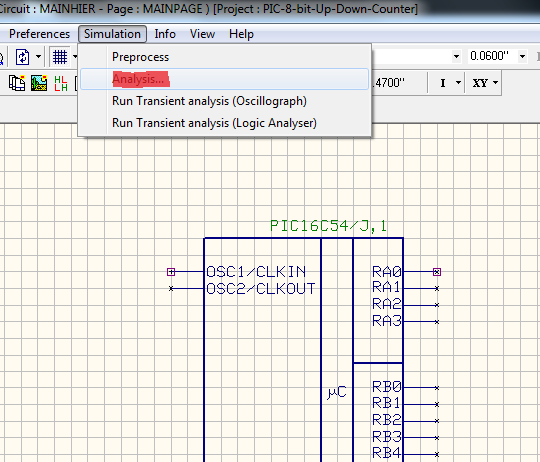The image size is (540, 462).
Task: Open the Info menu
Action: coord(165,34)
